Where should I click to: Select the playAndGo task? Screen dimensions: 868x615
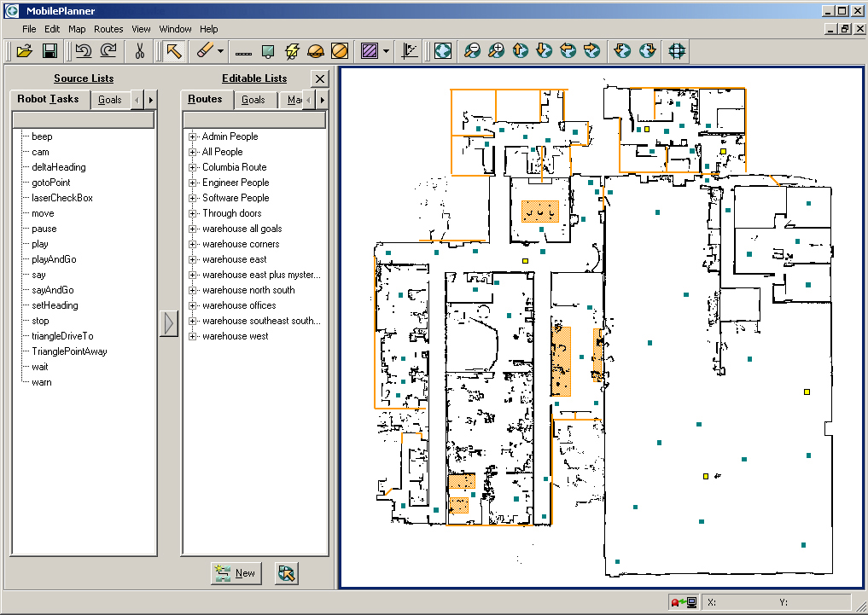pyautogui.click(x=54, y=259)
